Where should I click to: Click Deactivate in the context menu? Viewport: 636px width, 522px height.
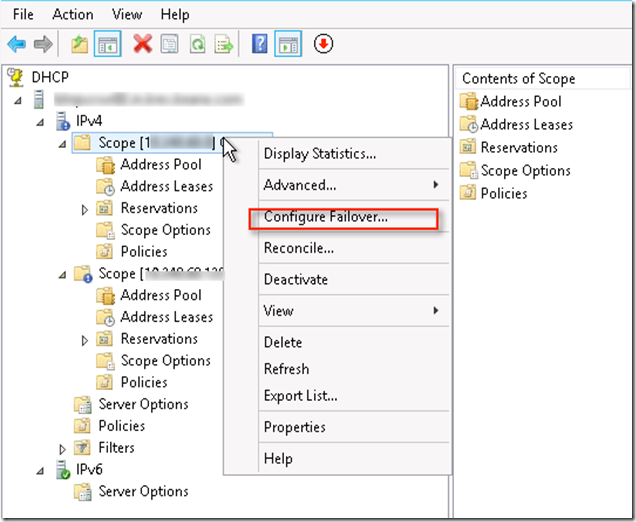(x=295, y=279)
